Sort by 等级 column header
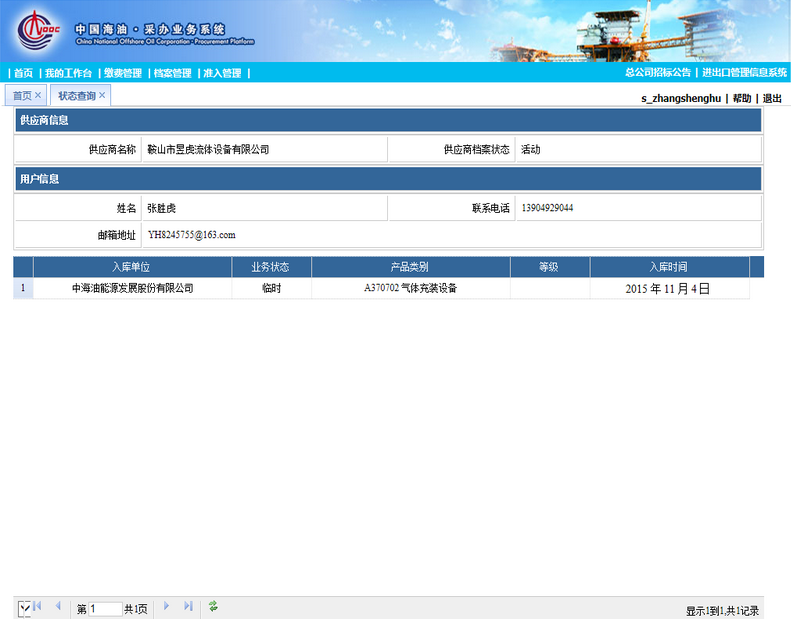This screenshot has height=619, width=791. [x=549, y=267]
